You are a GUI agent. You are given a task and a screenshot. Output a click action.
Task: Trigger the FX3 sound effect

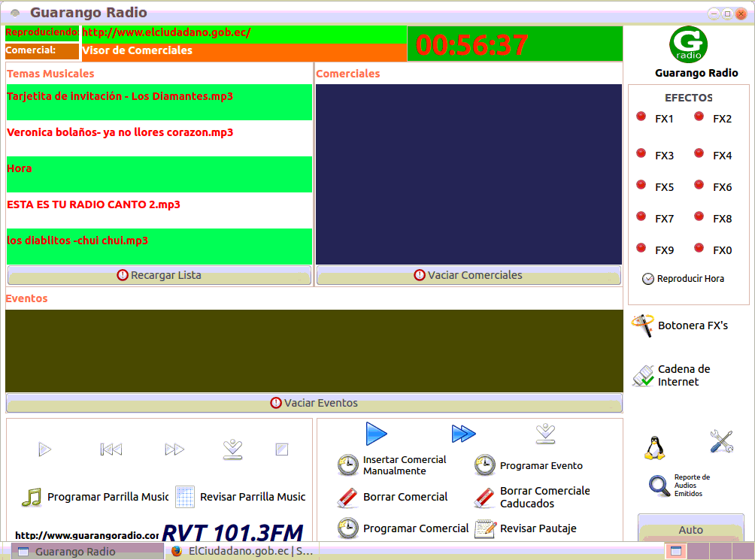pos(655,155)
